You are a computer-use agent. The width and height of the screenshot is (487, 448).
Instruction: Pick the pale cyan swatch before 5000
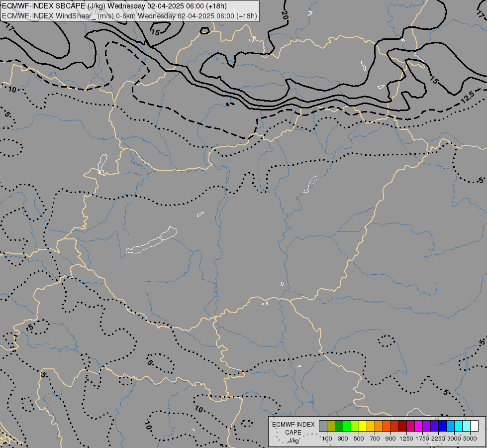(466, 426)
